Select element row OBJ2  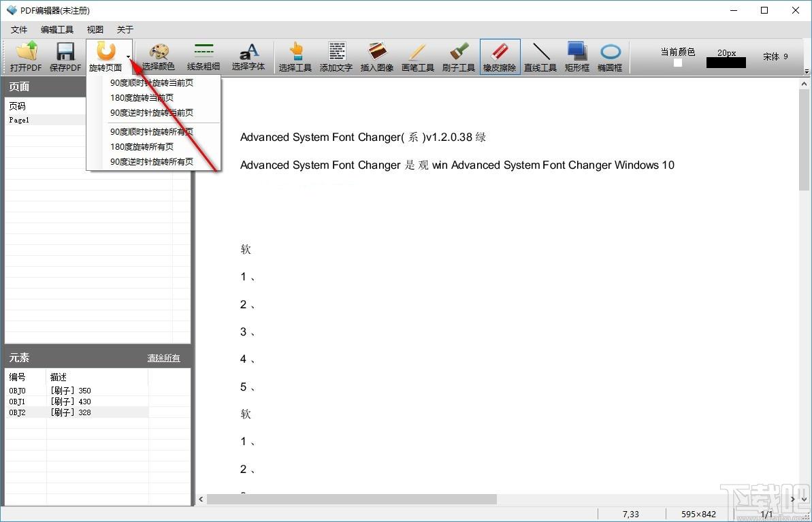point(77,412)
